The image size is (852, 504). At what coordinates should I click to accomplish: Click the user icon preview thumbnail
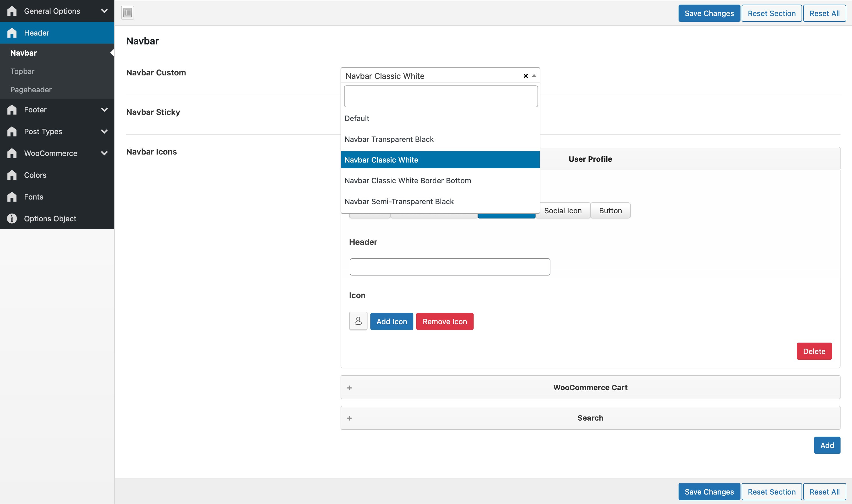pyautogui.click(x=358, y=321)
